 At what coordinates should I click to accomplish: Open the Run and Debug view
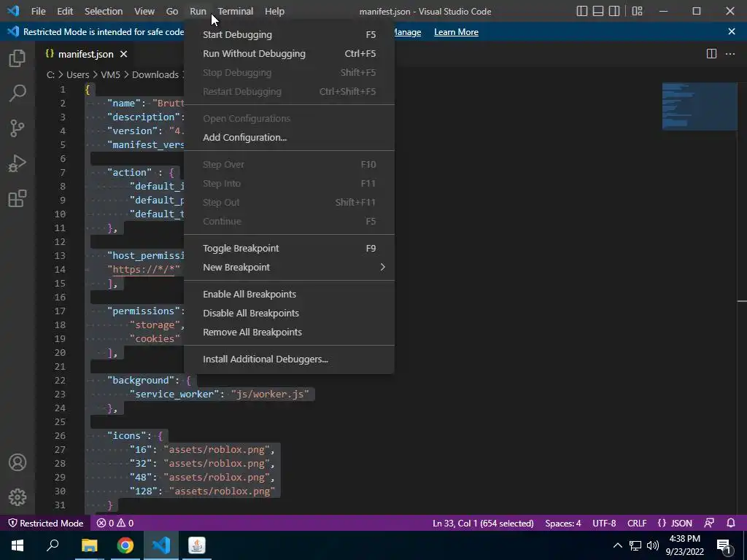pyautogui.click(x=18, y=163)
